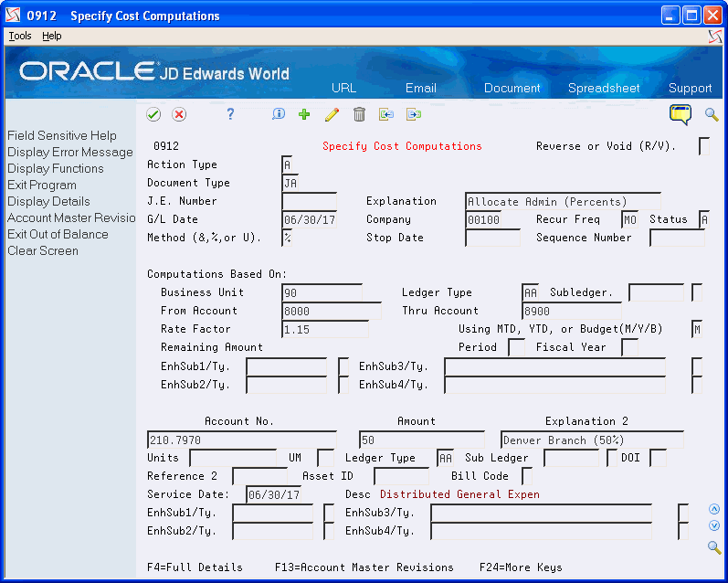
Task: Click the Account No. field
Action: click(242, 440)
